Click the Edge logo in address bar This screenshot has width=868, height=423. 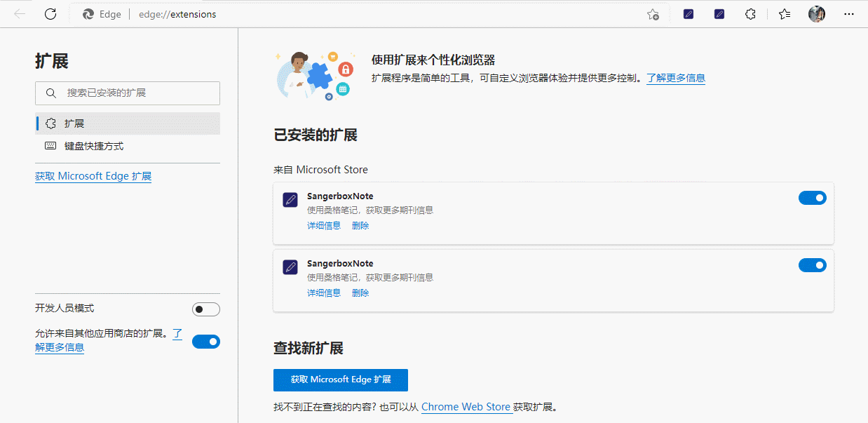pyautogui.click(x=88, y=14)
